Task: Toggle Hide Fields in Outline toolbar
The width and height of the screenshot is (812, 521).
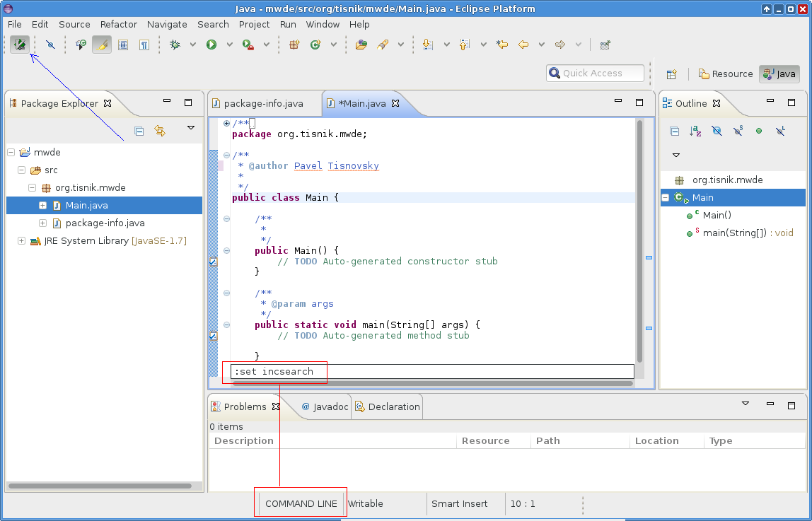Action: pos(717,131)
